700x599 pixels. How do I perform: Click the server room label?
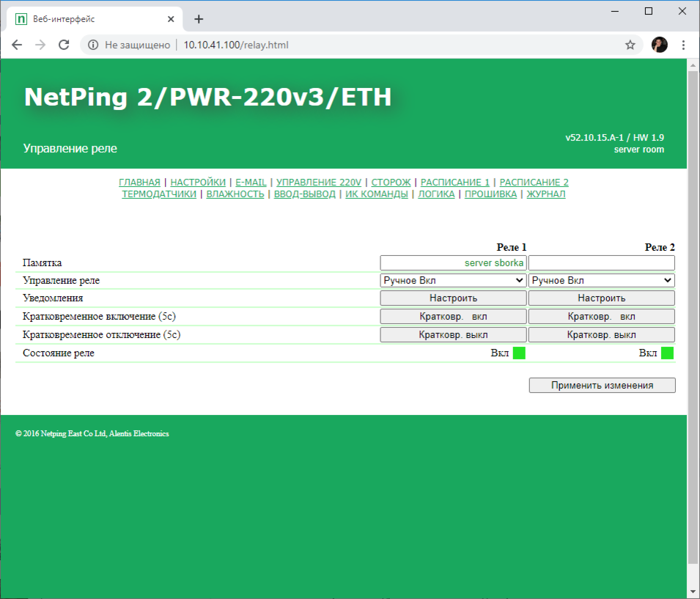[639, 149]
